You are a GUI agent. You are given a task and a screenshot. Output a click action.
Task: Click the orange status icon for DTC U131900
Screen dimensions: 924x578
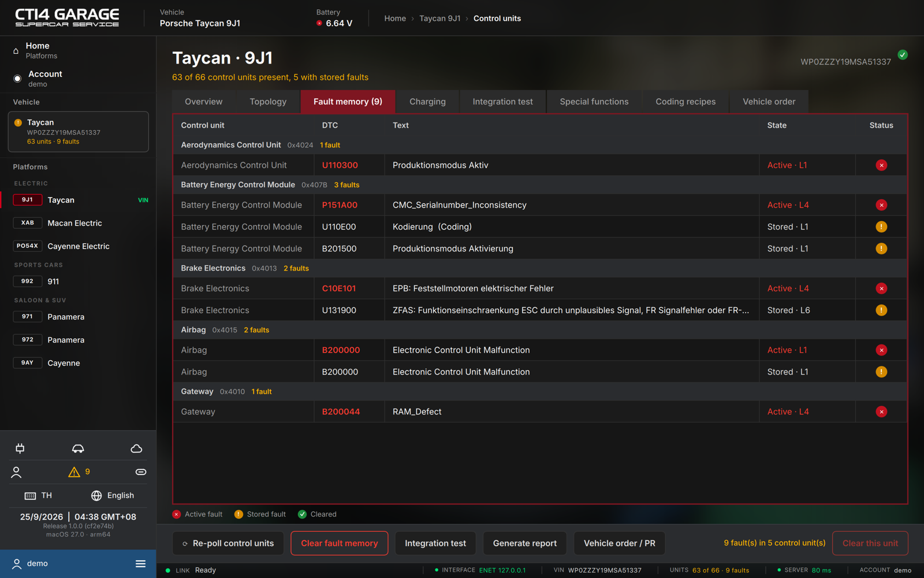(x=881, y=310)
